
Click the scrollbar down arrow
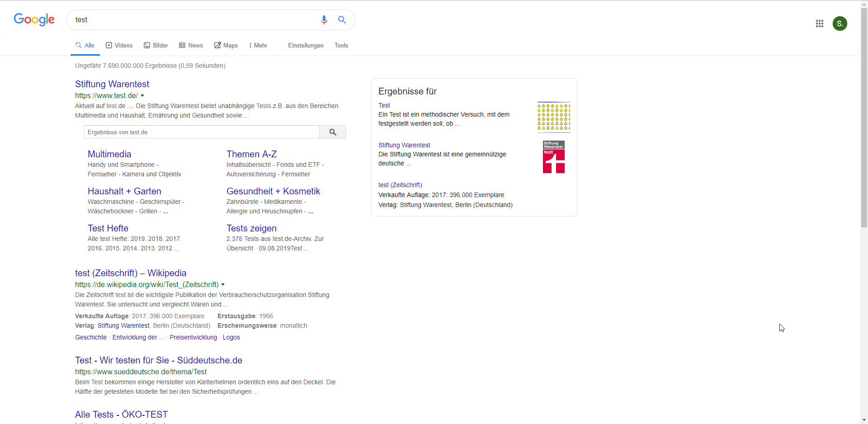pos(864,420)
